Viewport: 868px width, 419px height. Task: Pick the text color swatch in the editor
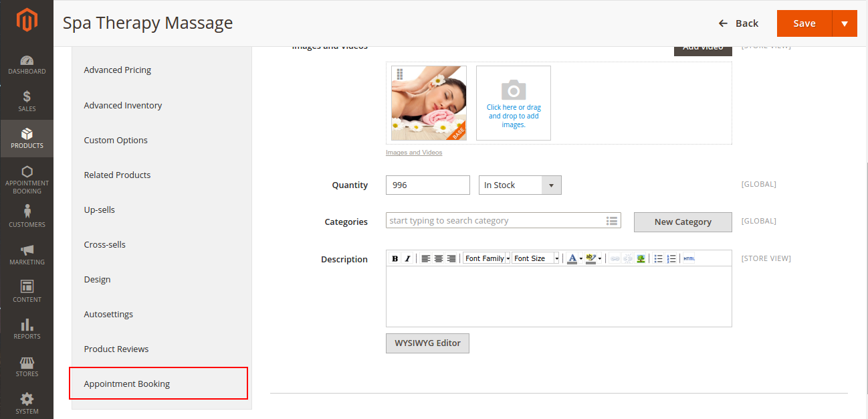[x=572, y=258]
